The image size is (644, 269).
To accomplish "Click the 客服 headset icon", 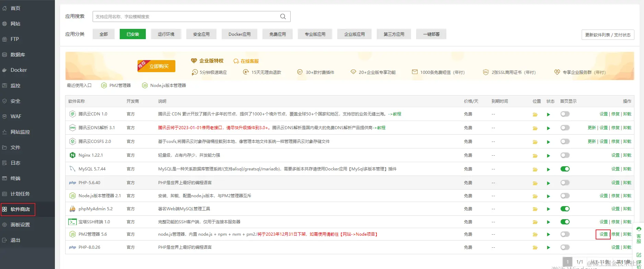I will point(639,229).
